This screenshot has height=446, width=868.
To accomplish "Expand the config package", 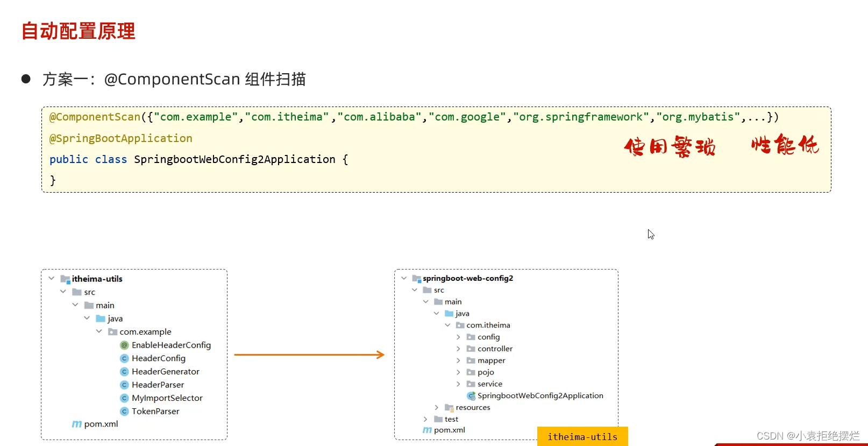I will tap(458, 337).
